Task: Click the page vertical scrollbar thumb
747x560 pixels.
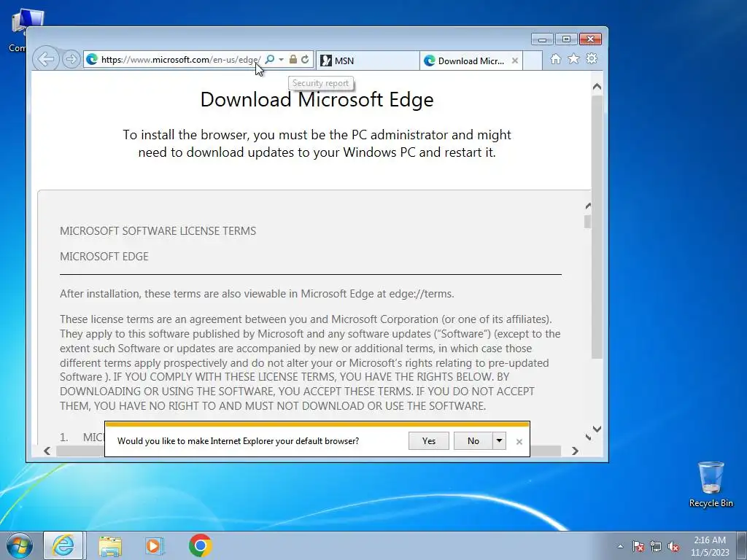Action: [597, 227]
